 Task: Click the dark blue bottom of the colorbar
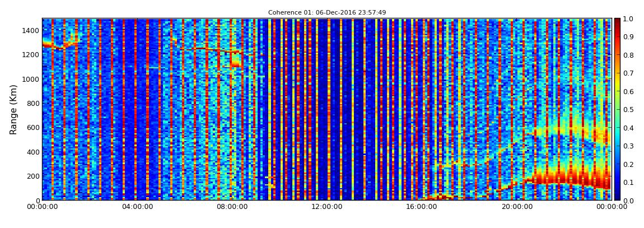point(617,197)
